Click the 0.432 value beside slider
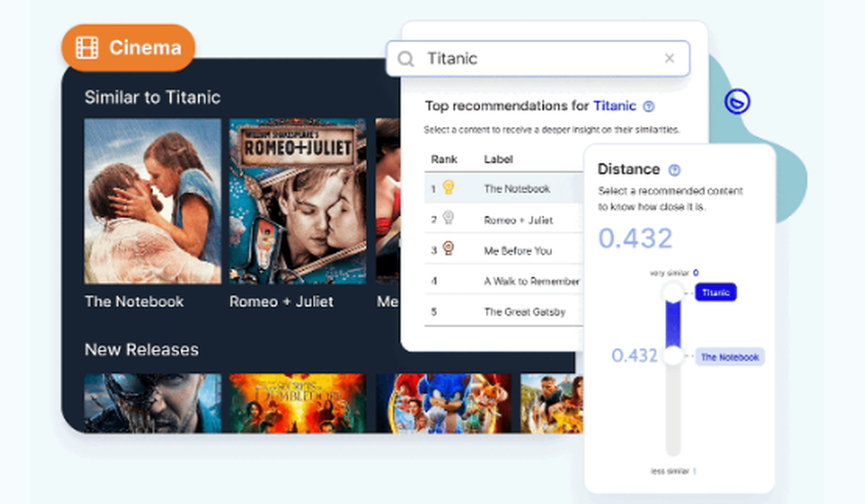865x504 pixels. [x=634, y=355]
